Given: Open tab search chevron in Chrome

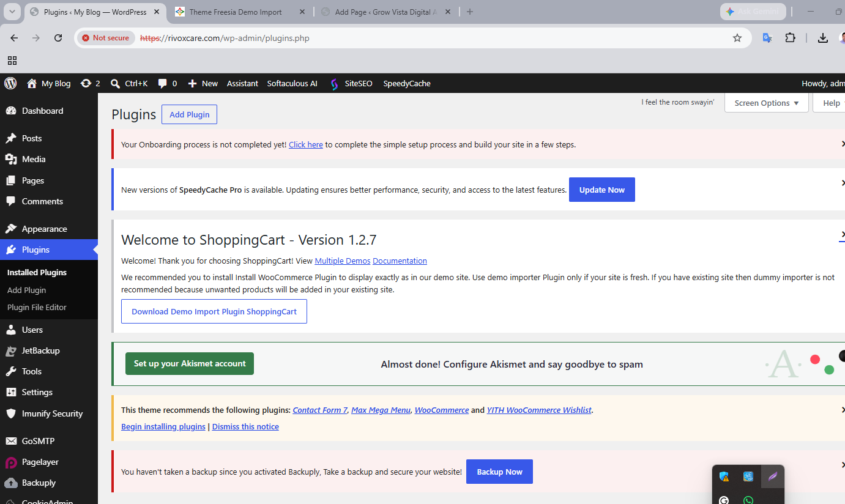Looking at the screenshot, I should tap(12, 12).
